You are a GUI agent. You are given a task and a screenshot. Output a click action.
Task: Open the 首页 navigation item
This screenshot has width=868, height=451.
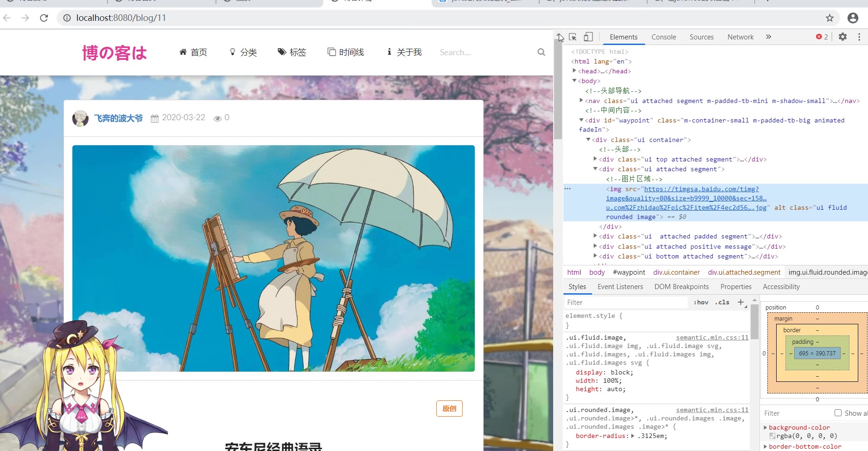tap(193, 52)
